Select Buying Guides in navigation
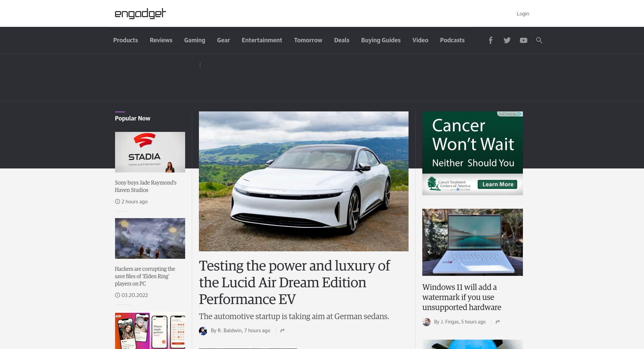Viewport: 644px width, 349px height. coord(381,40)
